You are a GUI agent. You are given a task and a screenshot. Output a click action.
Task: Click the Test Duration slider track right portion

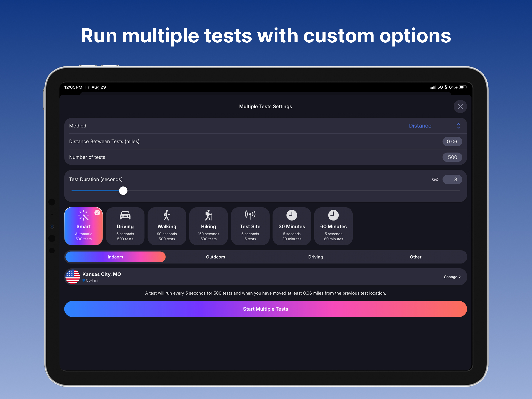[293, 191]
